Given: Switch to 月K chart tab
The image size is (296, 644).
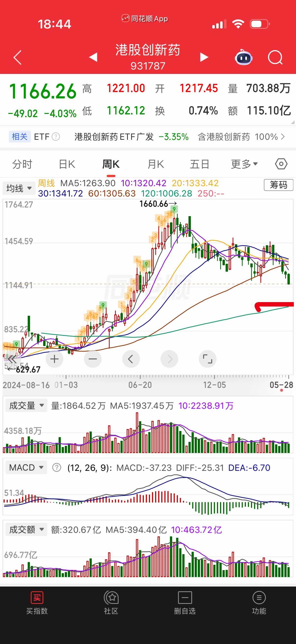Looking at the screenshot, I should coord(156,164).
